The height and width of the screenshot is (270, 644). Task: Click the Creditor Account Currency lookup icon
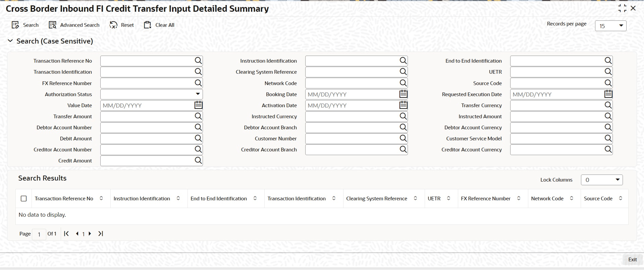(x=608, y=149)
